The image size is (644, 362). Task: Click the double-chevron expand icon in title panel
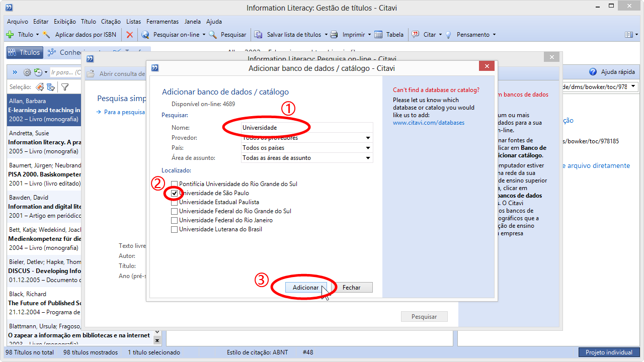click(15, 72)
